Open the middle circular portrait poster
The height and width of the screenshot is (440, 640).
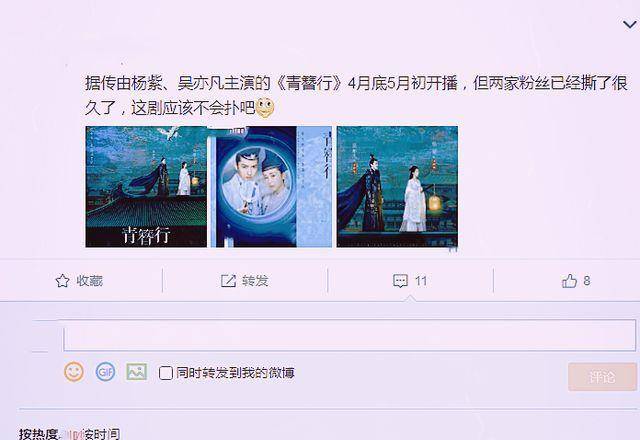[x=271, y=187]
